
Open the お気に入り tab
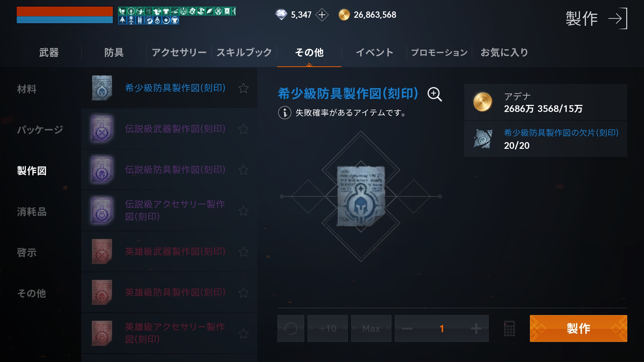click(504, 52)
